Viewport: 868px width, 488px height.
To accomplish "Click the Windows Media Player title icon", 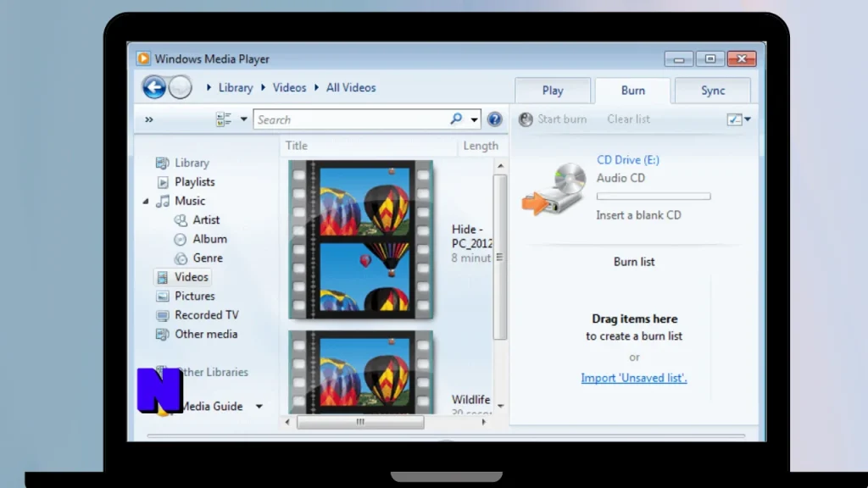I will (143, 58).
